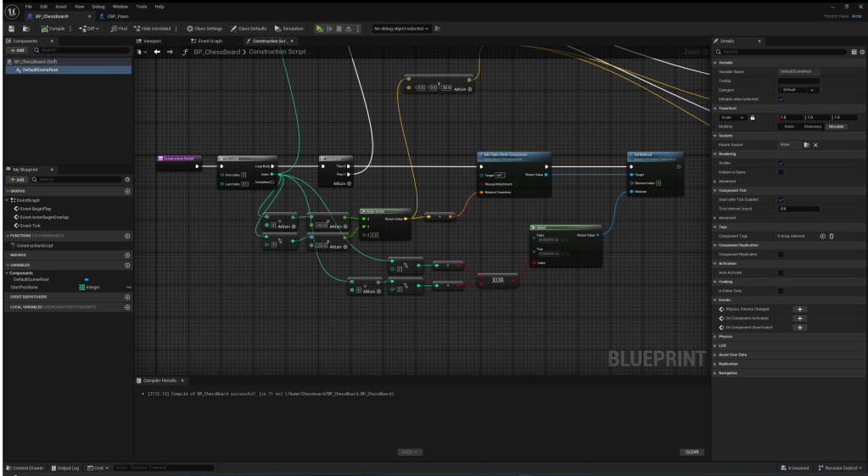Switch to the Event Graph tab
868x476 pixels.
click(207, 41)
